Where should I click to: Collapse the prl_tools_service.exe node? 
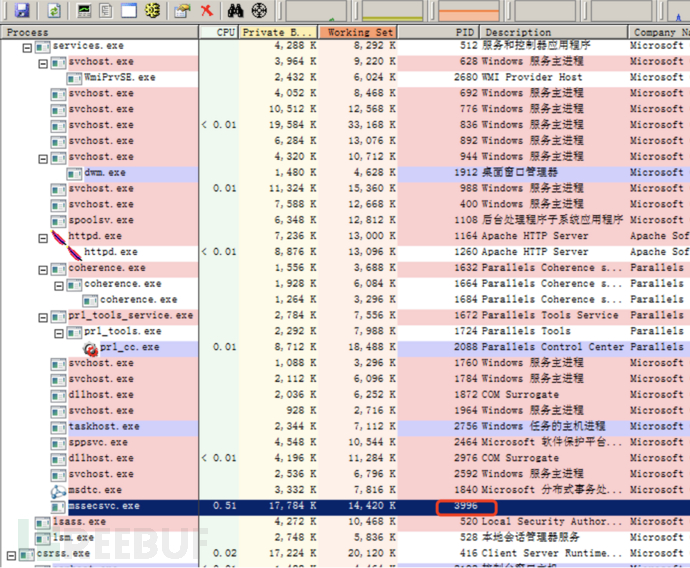click(43, 318)
